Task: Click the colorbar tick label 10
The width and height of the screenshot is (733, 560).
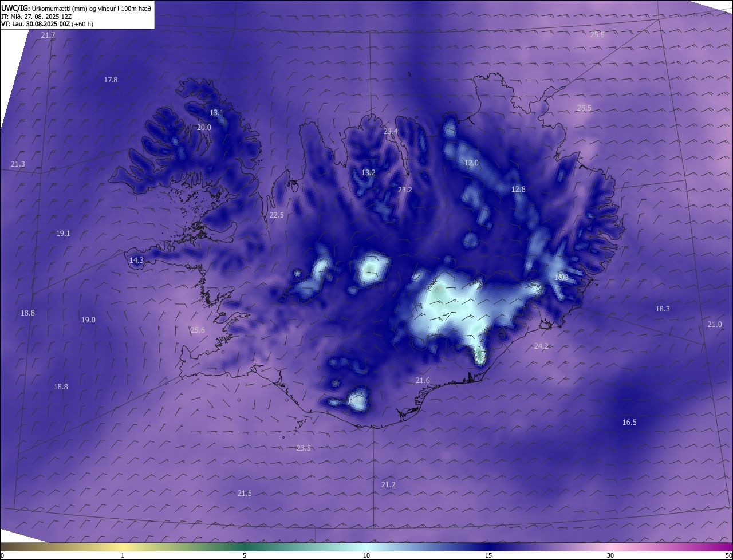Action: click(x=366, y=556)
